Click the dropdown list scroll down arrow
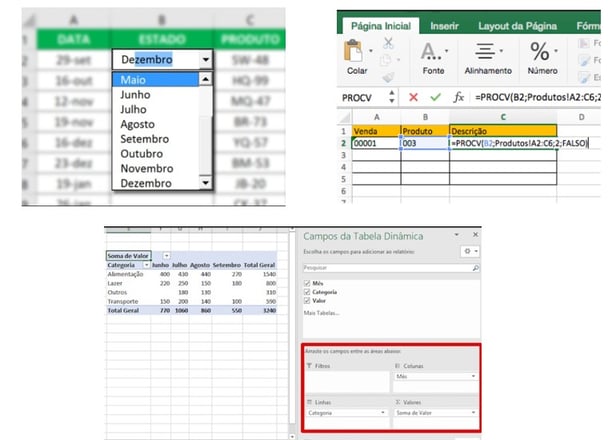Screen dimensions: 612x440 coord(205,182)
